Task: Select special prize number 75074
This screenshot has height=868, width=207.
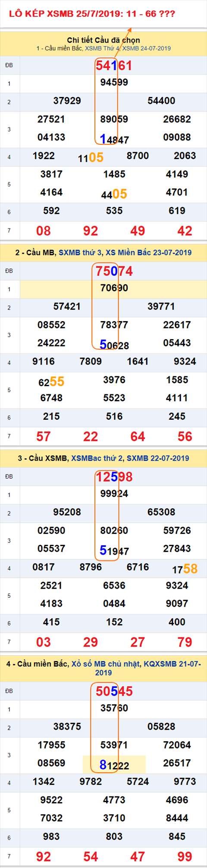Action: (x=114, y=271)
